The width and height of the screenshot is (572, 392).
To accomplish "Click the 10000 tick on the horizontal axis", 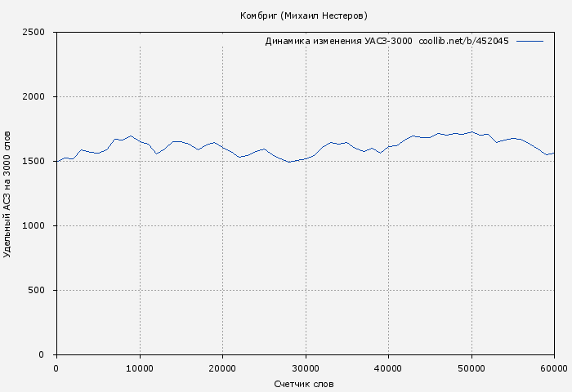I will tap(140, 368).
